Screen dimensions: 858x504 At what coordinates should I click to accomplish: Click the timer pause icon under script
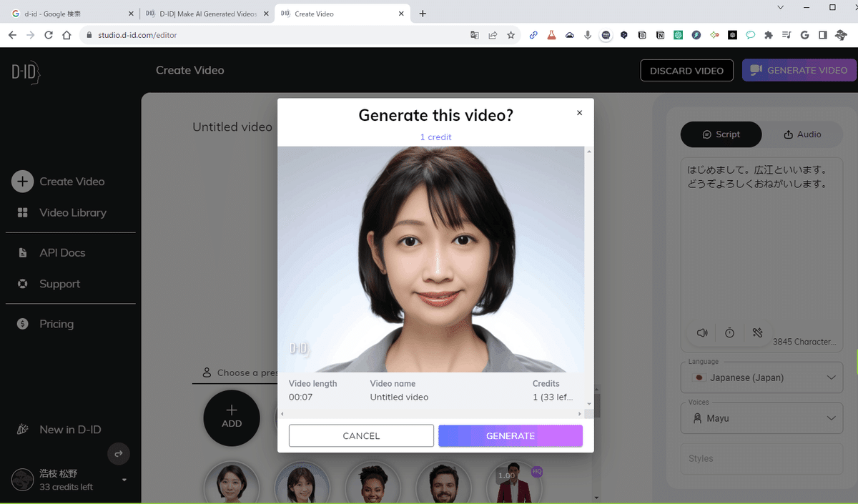pyautogui.click(x=729, y=333)
